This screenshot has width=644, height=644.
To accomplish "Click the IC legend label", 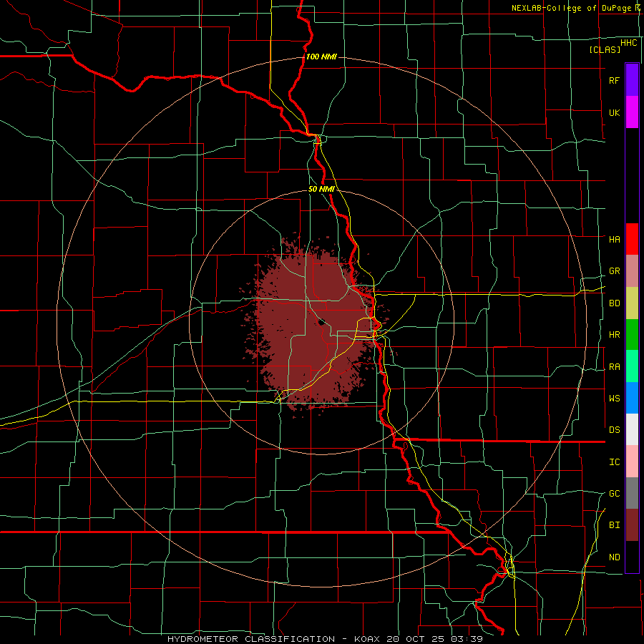I will tap(614, 462).
